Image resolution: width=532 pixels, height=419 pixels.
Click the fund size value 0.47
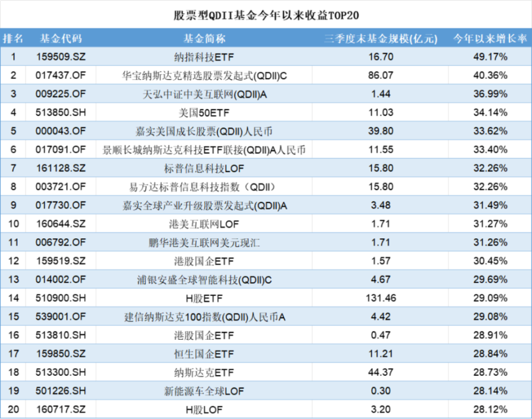pos(381,335)
